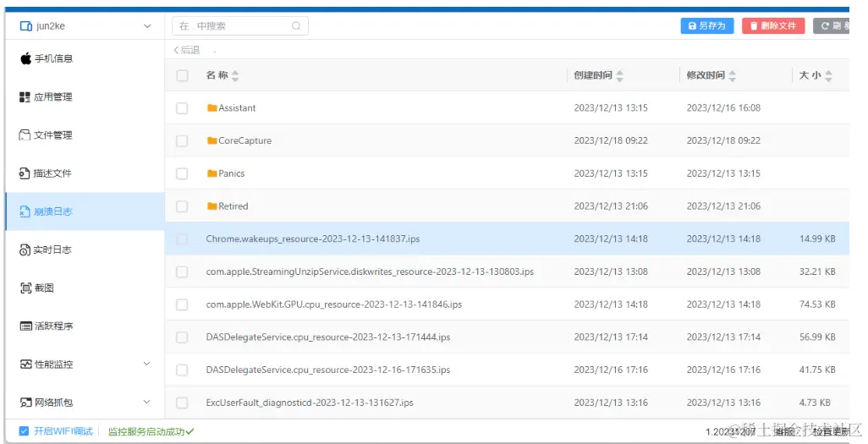This screenshot has height=444, width=868.
Task: Click the 活跃程序 list icon
Action: [25, 326]
